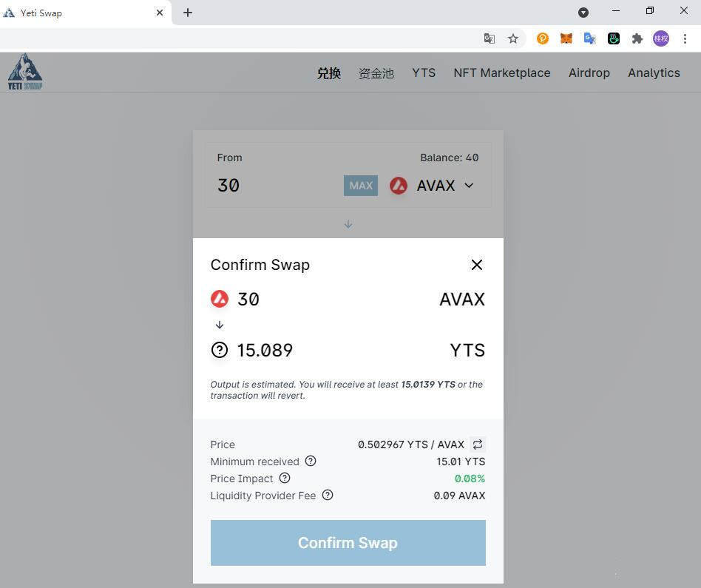The image size is (701, 588).
Task: Switch to the 兑换 tab
Action: 329,73
